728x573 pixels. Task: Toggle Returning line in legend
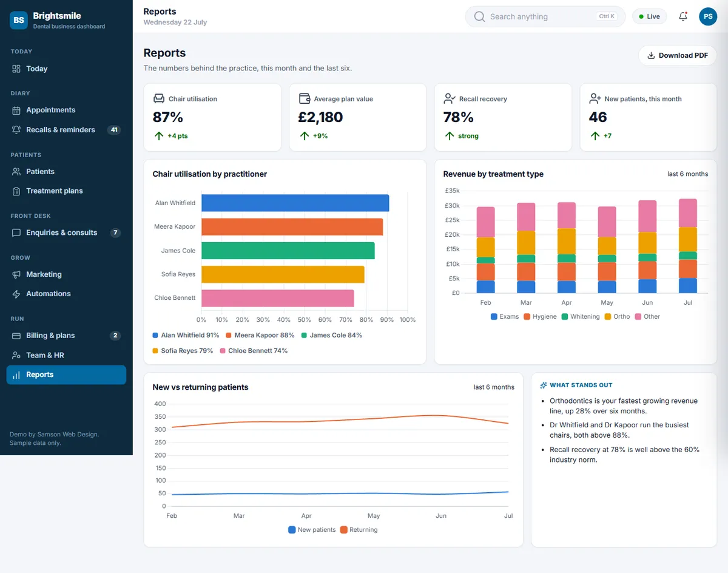359,530
